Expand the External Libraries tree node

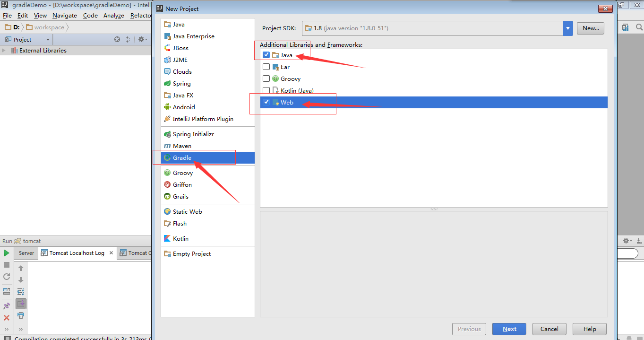pyautogui.click(x=4, y=51)
